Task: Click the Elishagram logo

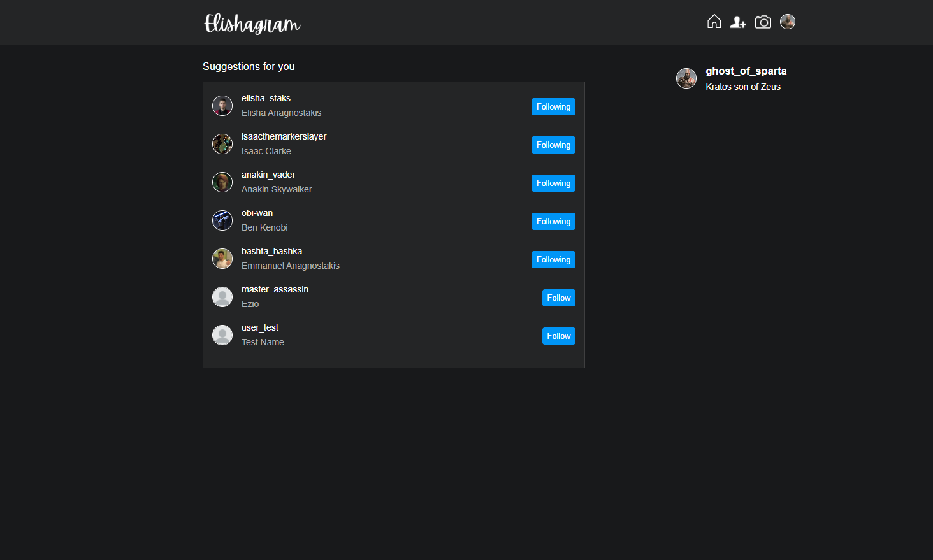Action: point(252,24)
